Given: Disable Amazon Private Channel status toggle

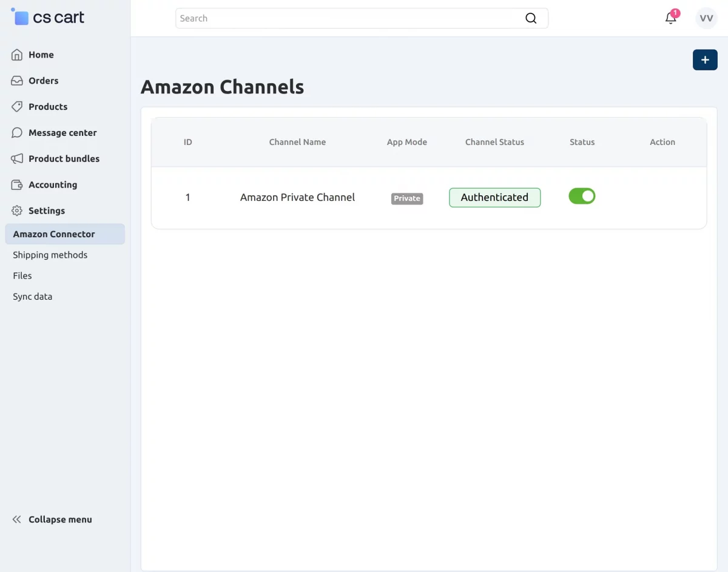Looking at the screenshot, I should coord(582,196).
